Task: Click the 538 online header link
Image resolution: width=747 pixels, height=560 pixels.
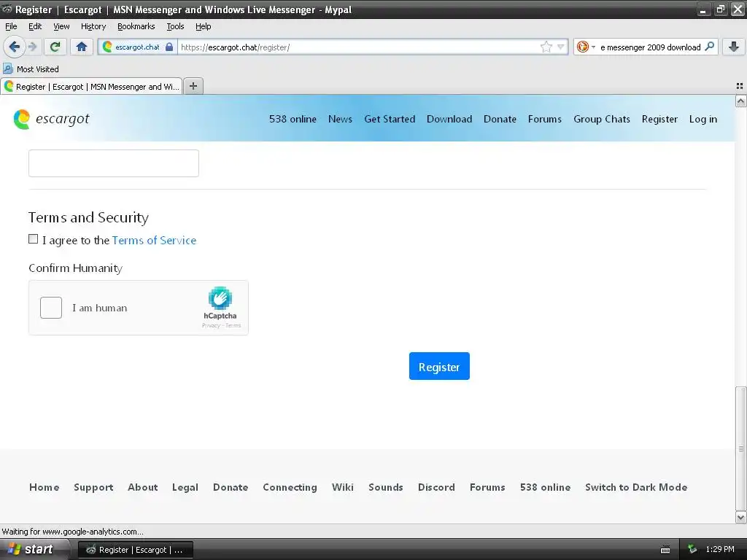Action: tap(293, 119)
